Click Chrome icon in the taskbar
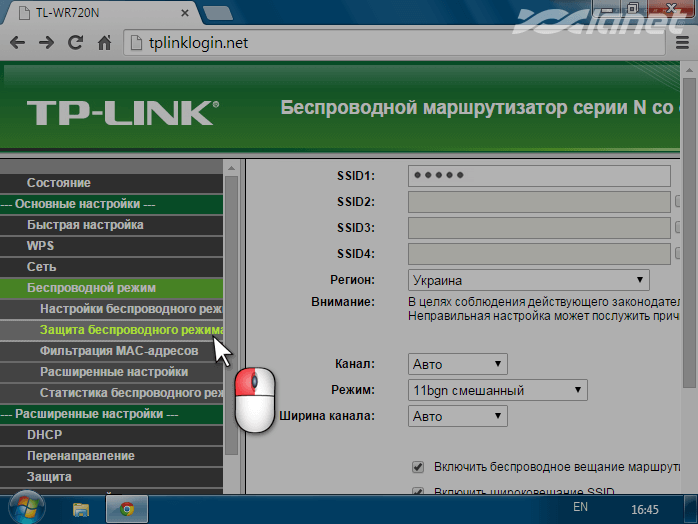The width and height of the screenshot is (698, 524). point(127,508)
